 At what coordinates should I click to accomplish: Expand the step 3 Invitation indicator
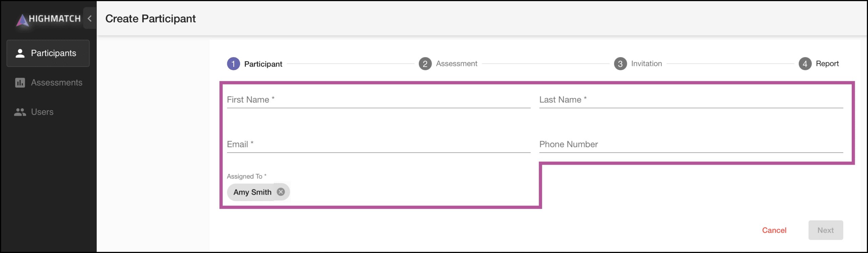[620, 64]
